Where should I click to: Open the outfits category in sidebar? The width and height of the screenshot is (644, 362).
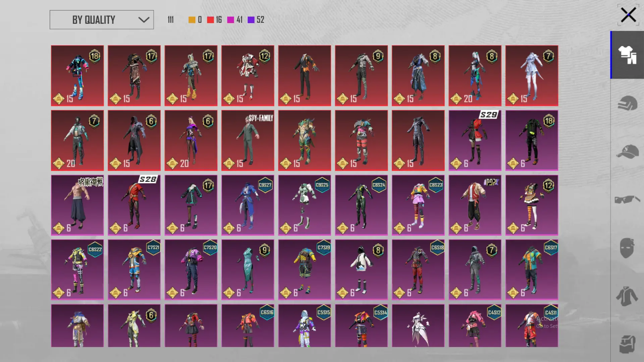tap(627, 55)
